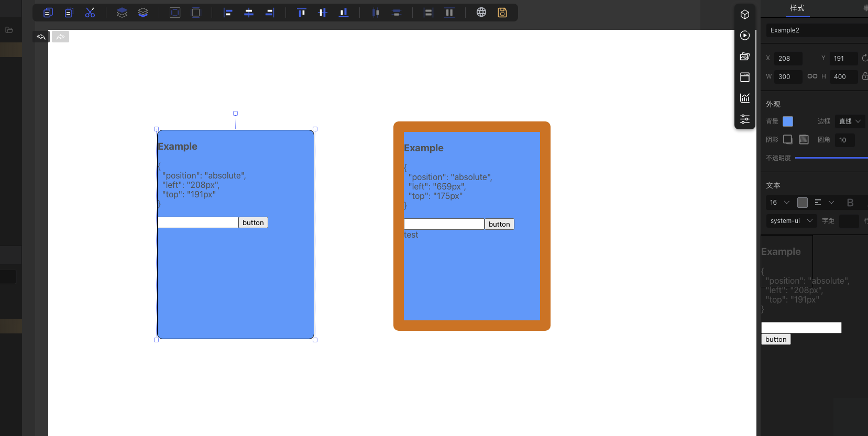Click the copy icon in the top toolbar
Screen dimensions: 868x436
point(48,13)
